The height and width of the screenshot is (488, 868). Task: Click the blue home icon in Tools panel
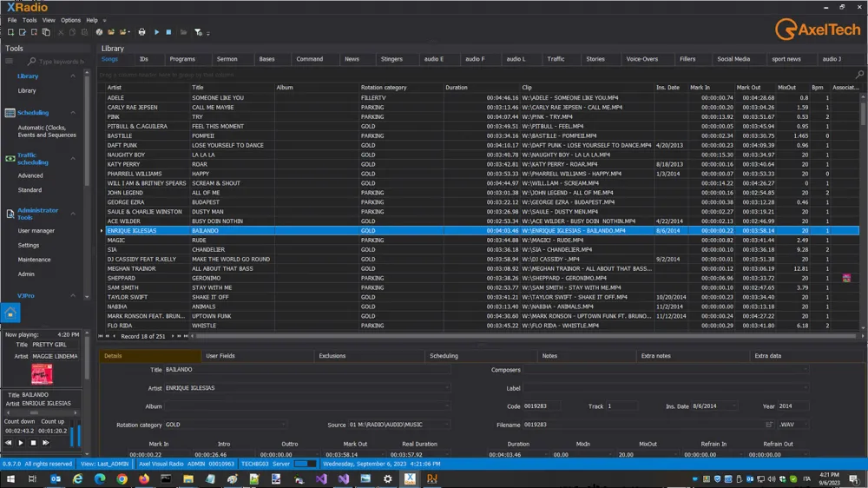click(x=10, y=313)
